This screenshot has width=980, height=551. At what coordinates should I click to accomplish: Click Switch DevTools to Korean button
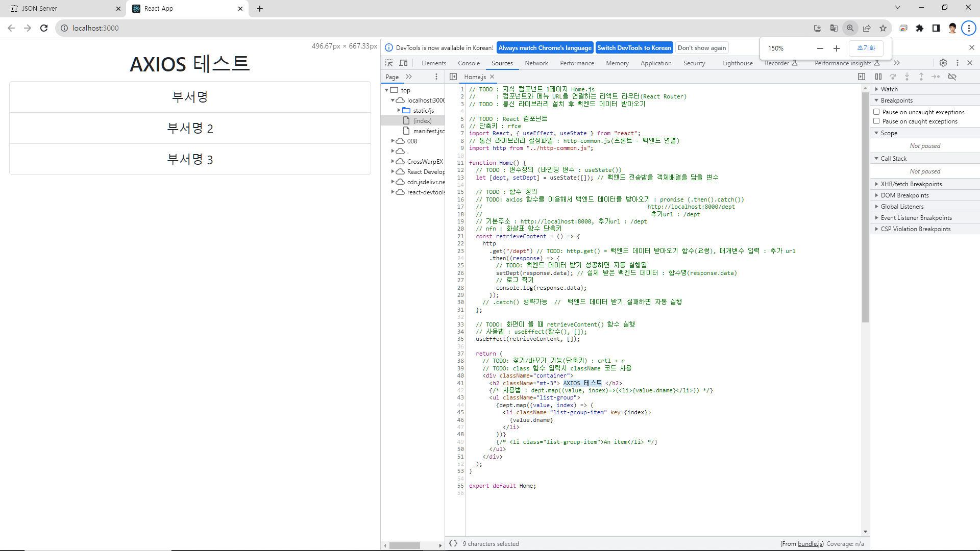coord(634,47)
